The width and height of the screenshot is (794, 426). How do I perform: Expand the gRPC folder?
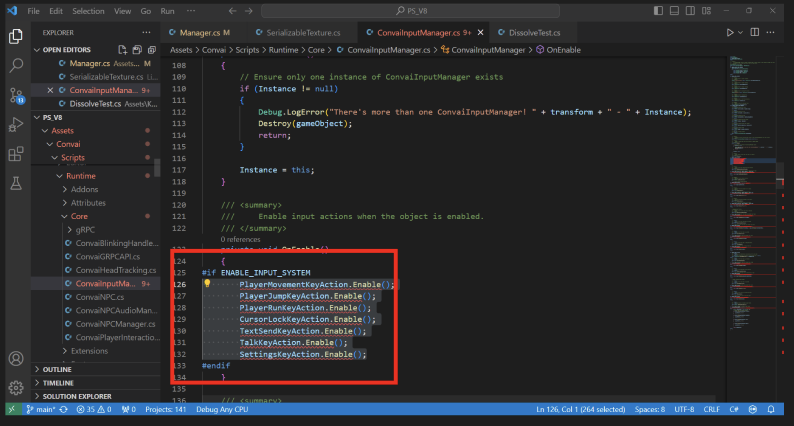69,229
